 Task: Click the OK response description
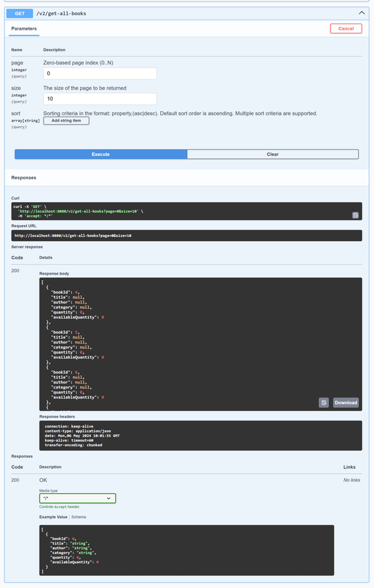click(43, 480)
